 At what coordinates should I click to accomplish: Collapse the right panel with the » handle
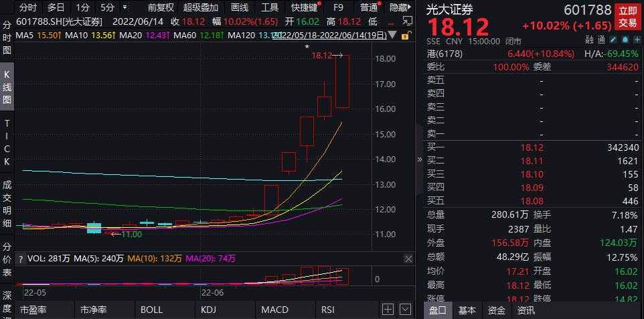(x=419, y=159)
